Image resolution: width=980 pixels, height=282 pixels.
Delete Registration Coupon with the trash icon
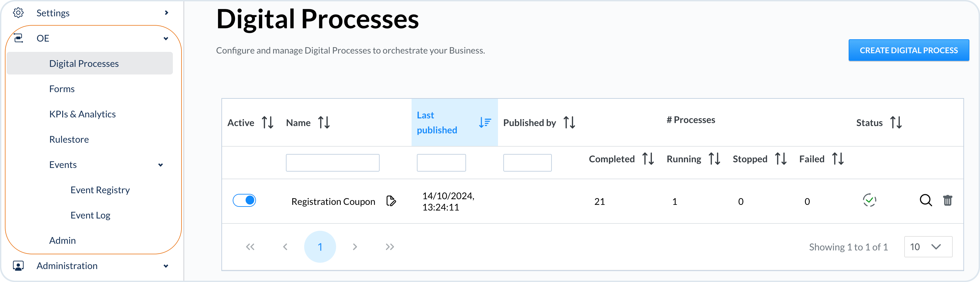coord(947,200)
